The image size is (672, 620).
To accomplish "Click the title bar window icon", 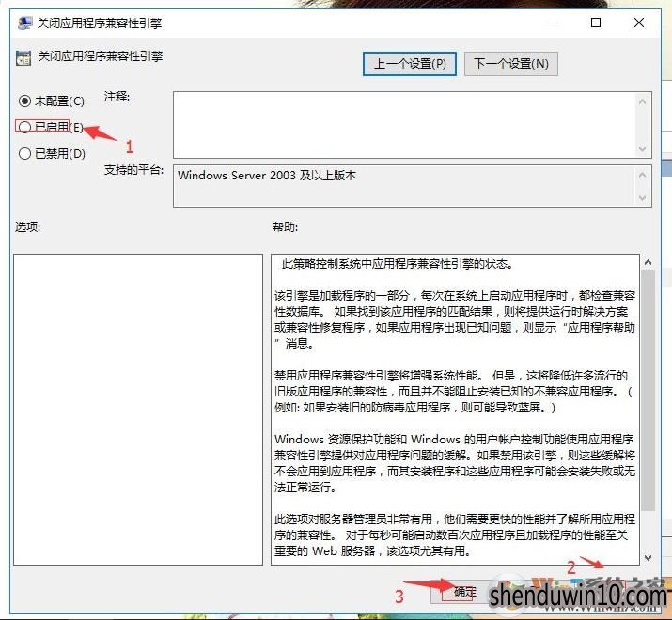I will (24, 23).
